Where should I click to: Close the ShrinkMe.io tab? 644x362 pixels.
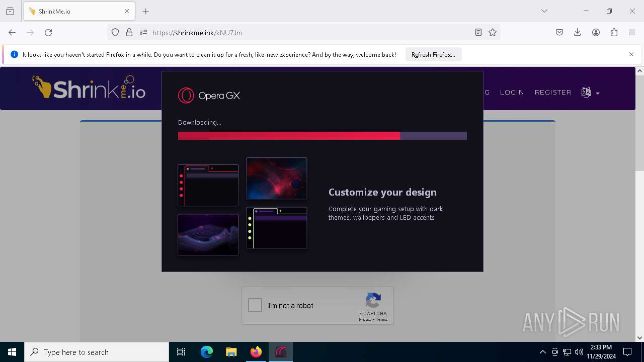[x=127, y=11]
